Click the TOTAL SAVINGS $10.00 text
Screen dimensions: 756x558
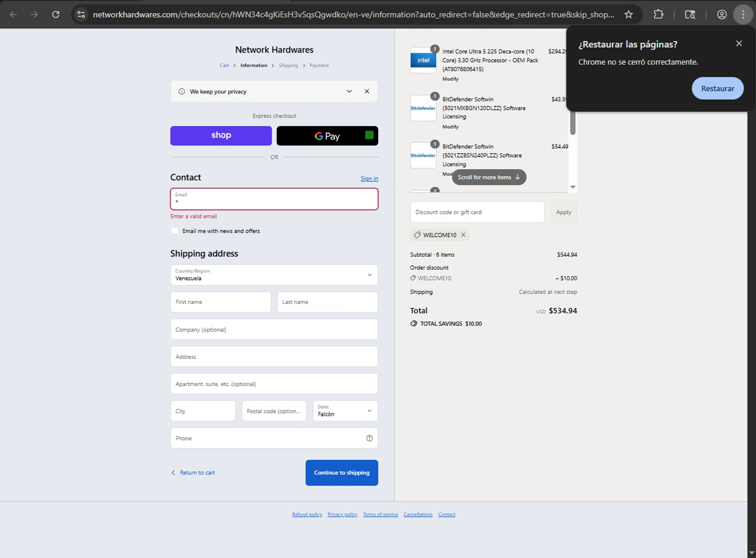451,324
